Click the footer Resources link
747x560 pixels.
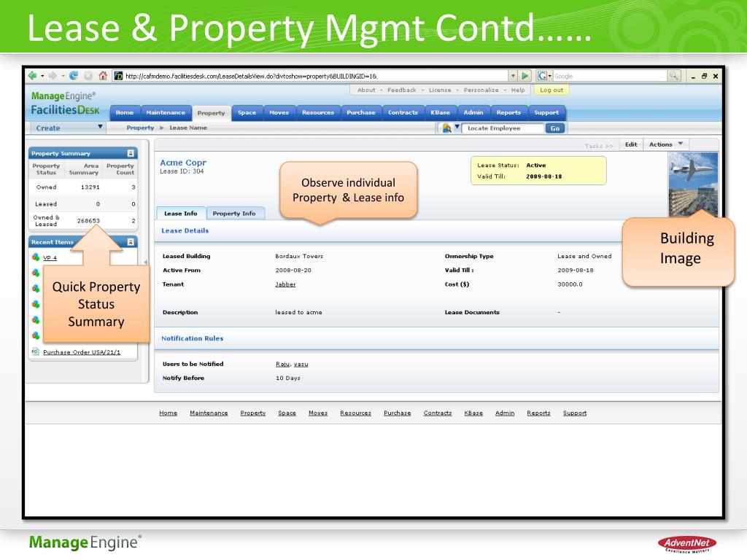[355, 413]
